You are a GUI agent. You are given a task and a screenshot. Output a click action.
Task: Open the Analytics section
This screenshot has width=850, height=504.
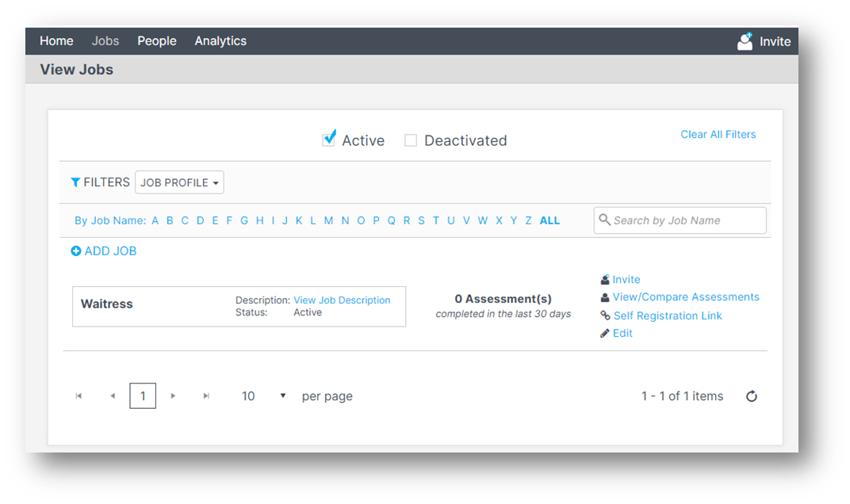[x=220, y=40]
